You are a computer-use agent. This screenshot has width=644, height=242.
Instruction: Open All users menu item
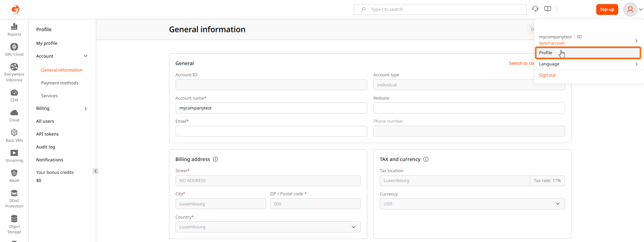point(45,121)
